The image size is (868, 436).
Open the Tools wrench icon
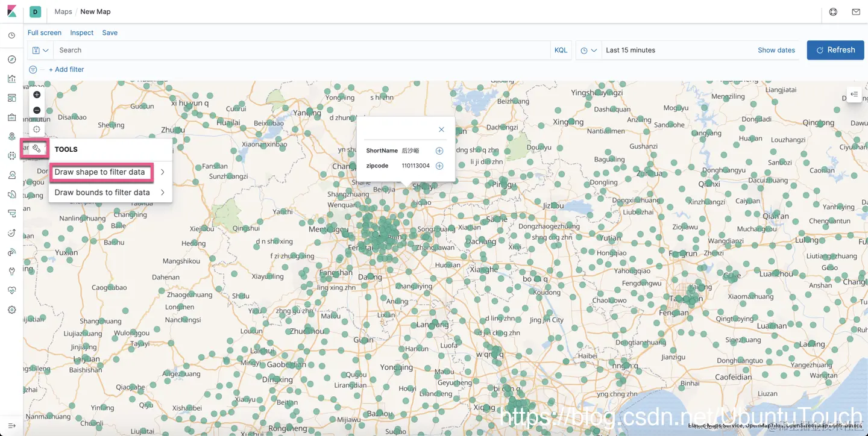[37, 148]
